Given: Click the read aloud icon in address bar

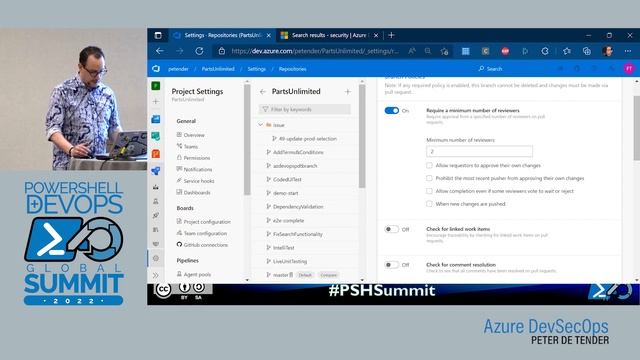Looking at the screenshot, I should [x=412, y=51].
